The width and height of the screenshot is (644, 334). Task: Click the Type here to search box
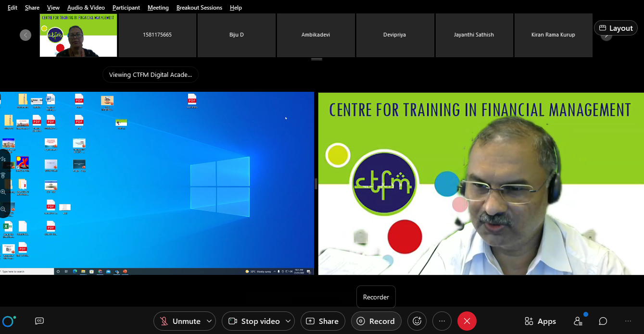tap(28, 272)
